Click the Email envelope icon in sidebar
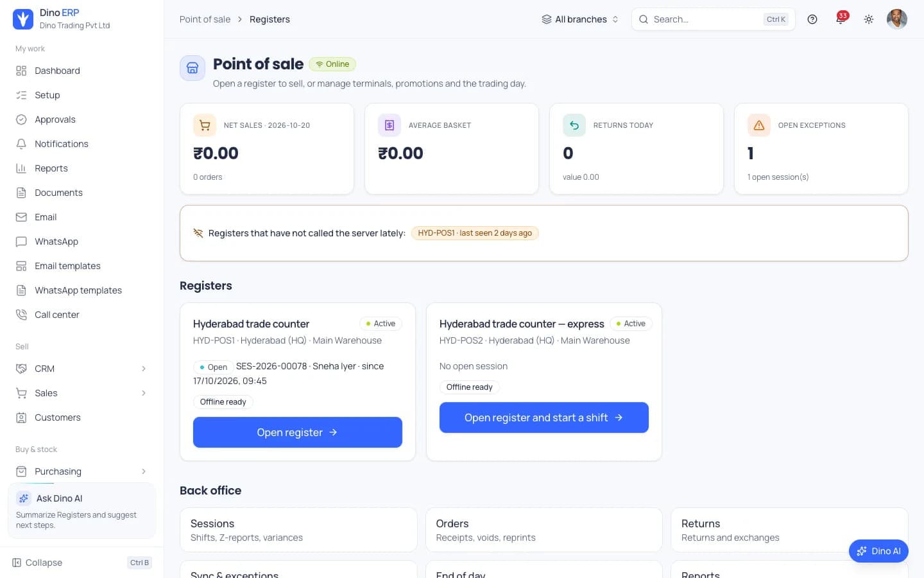The width and height of the screenshot is (924, 578). tap(21, 217)
